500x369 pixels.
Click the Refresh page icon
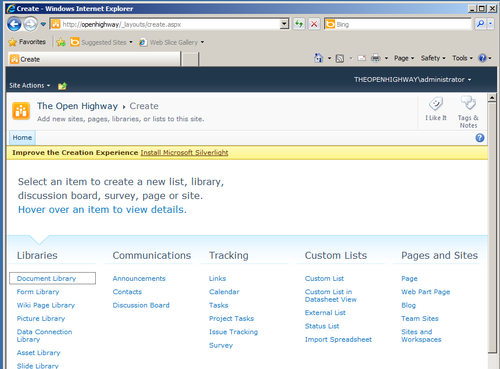pos(299,24)
